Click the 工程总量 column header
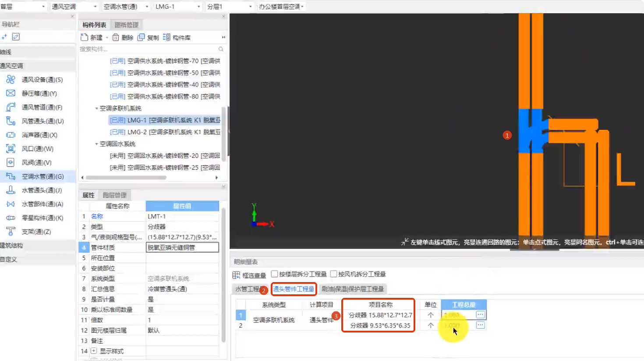This screenshot has width=644, height=361. [464, 304]
